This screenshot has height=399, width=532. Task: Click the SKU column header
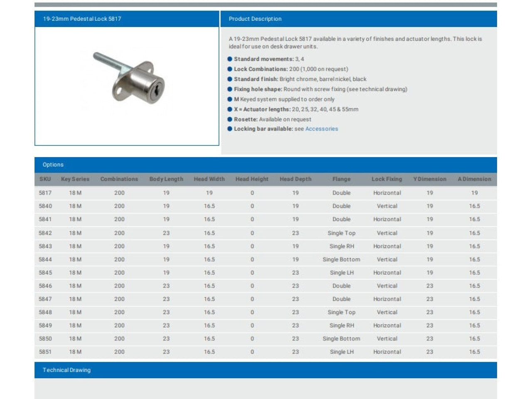pos(45,179)
